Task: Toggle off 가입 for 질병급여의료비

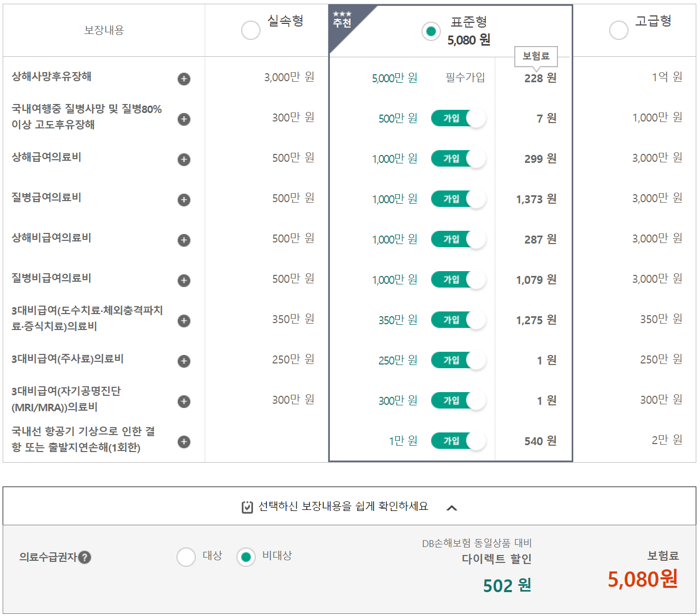Action: click(458, 198)
